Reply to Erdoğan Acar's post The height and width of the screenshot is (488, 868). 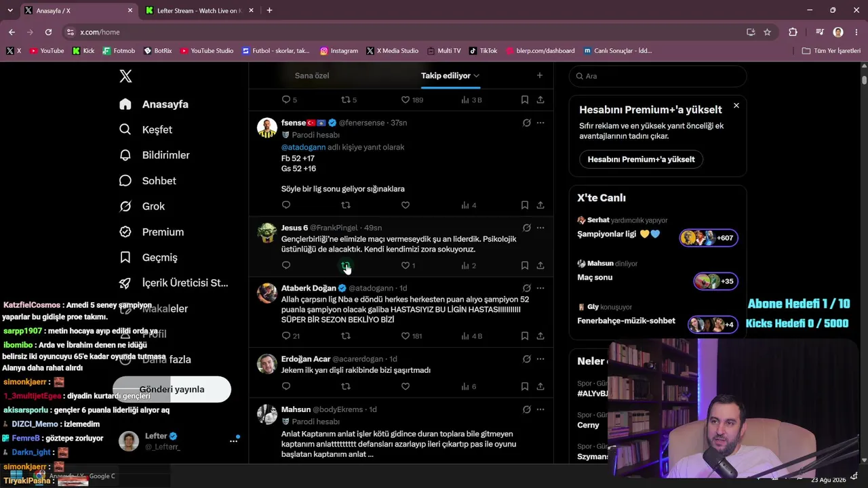pos(286,386)
